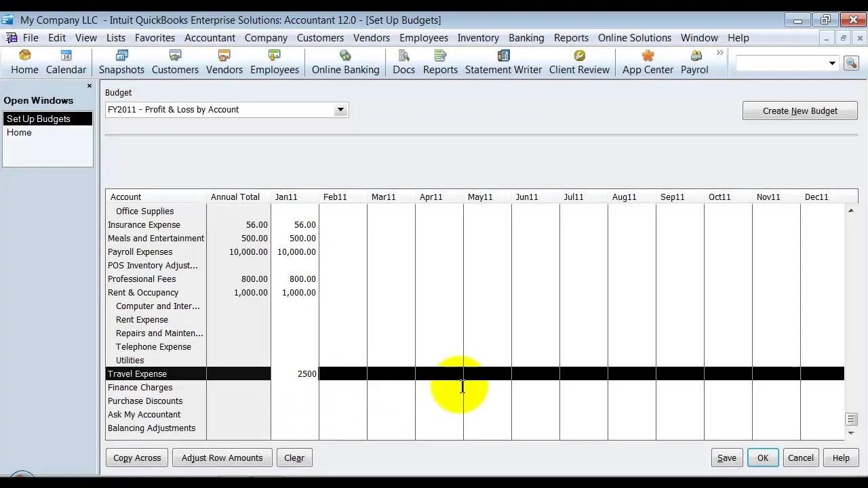The width and height of the screenshot is (868, 488).
Task: Open Employees center icon in toolbar
Action: (x=275, y=62)
